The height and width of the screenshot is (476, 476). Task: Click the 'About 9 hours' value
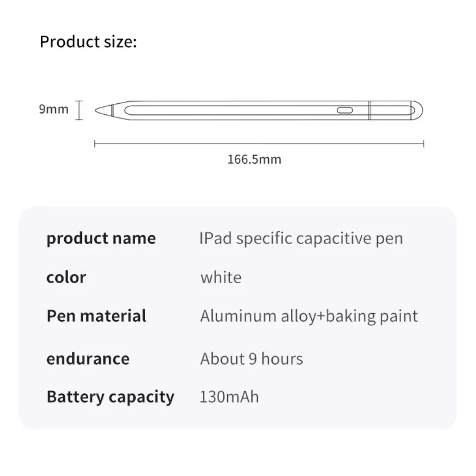(x=252, y=359)
